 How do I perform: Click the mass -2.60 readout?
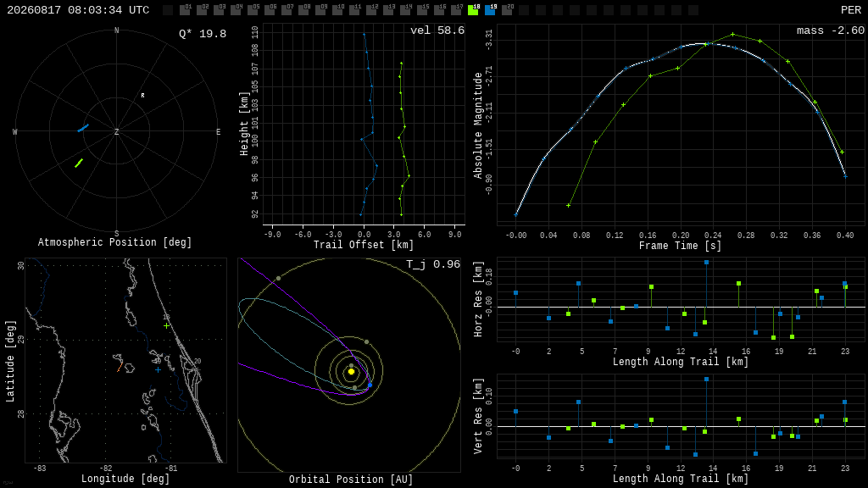point(831,30)
